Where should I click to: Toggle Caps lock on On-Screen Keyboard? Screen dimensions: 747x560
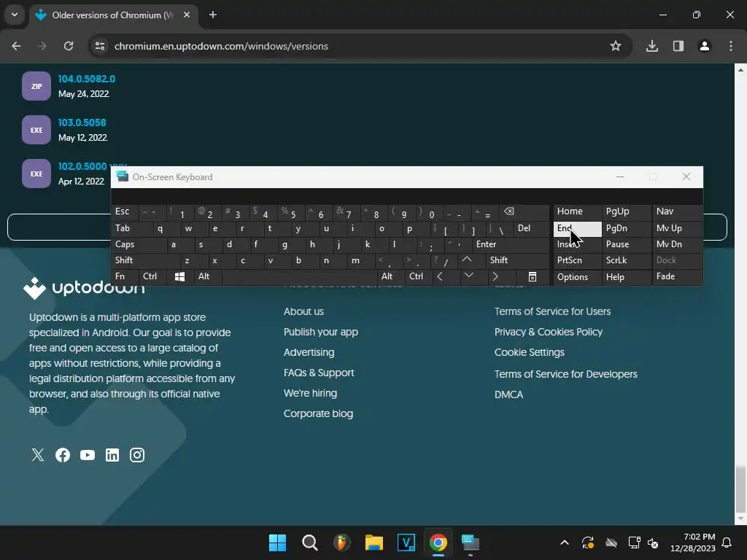click(139, 244)
